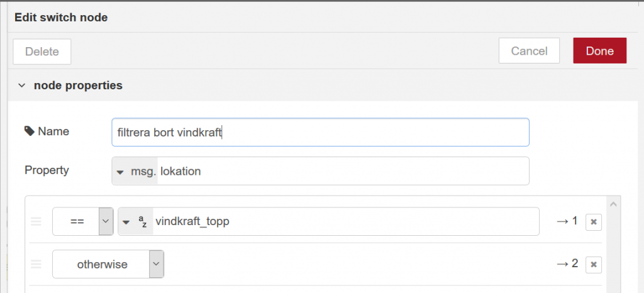
Task: Open the value type selector arrow for vindkraft_topp
Action: point(126,222)
